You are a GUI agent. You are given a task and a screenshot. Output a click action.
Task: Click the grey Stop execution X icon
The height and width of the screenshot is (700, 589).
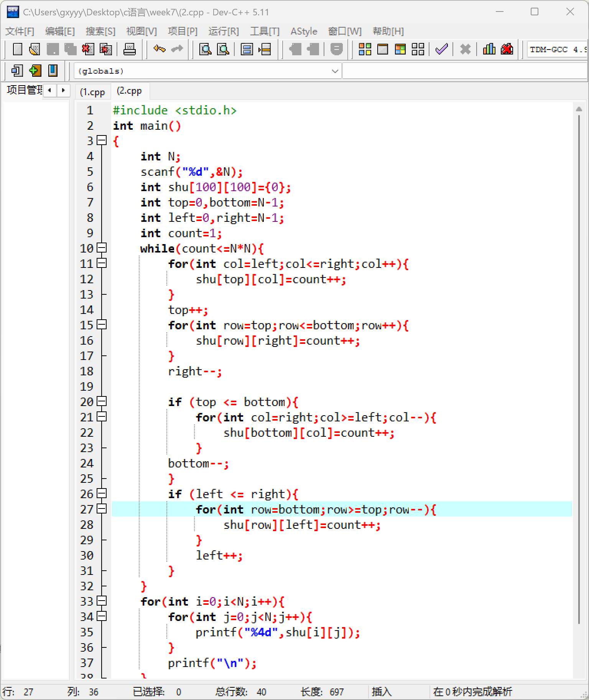pos(465,49)
